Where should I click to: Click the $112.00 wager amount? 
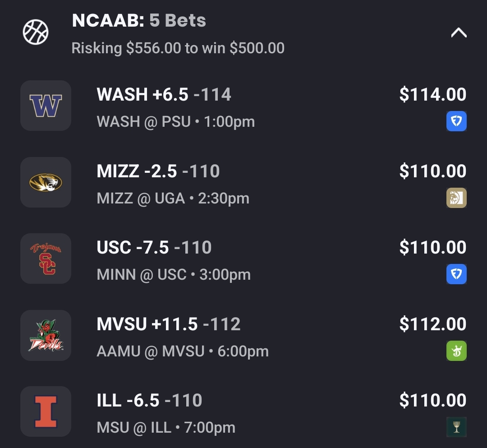pos(432,324)
